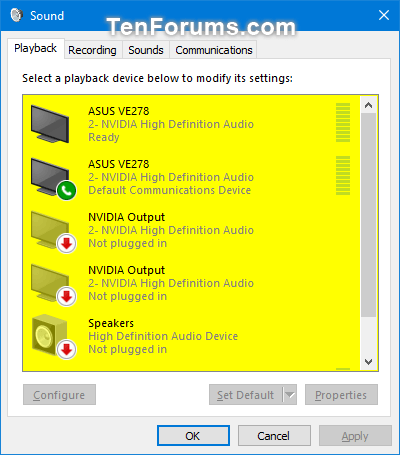Click the Set Default button
The width and height of the screenshot is (400, 455).
click(x=246, y=395)
